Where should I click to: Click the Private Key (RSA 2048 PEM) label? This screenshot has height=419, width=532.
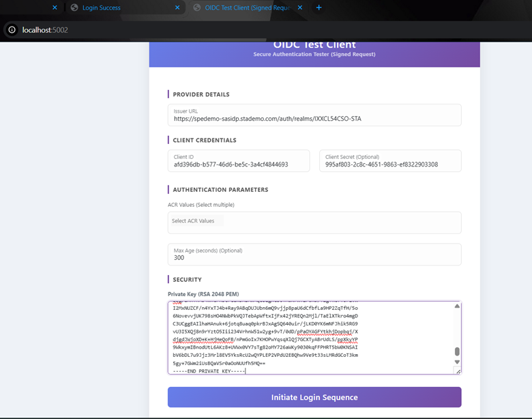203,294
